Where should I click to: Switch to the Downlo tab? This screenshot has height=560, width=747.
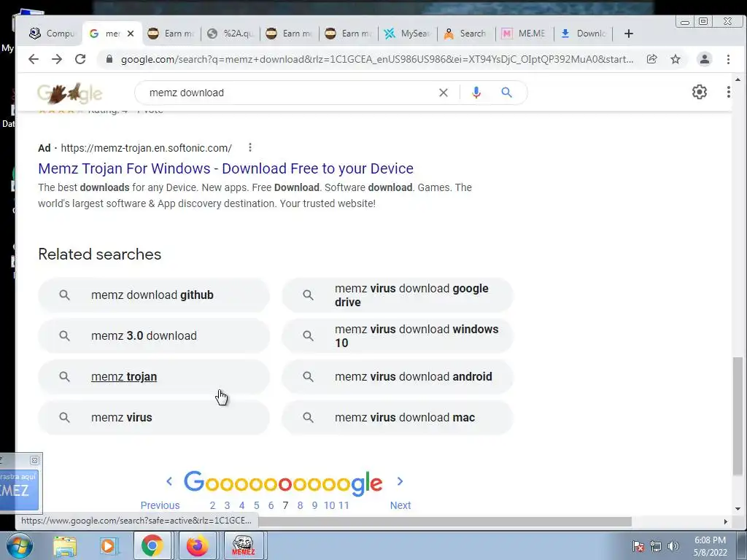click(x=583, y=34)
